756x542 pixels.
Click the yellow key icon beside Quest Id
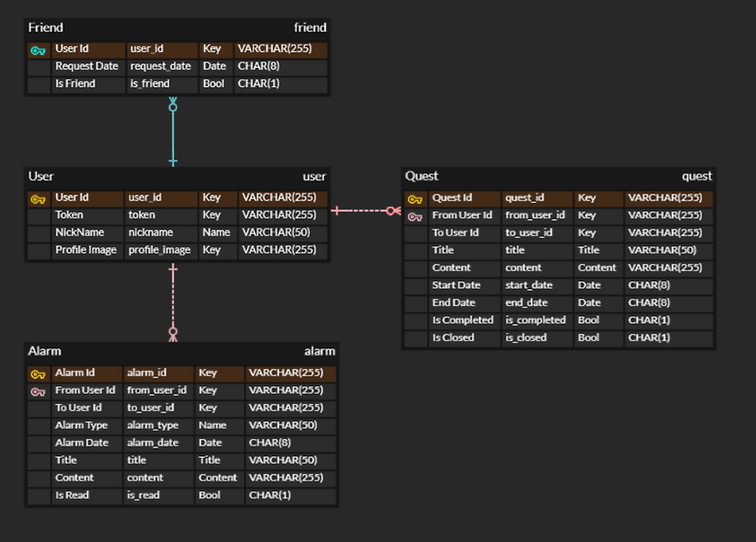click(x=415, y=199)
